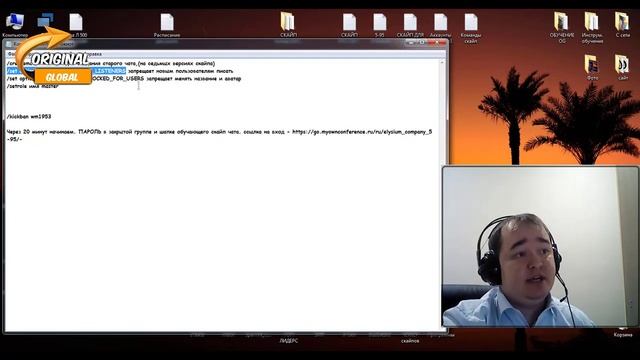Image resolution: width=640 pixels, height=360 pixels.
Task: Click the go.myownconference.ru URL text
Action: 362,132
